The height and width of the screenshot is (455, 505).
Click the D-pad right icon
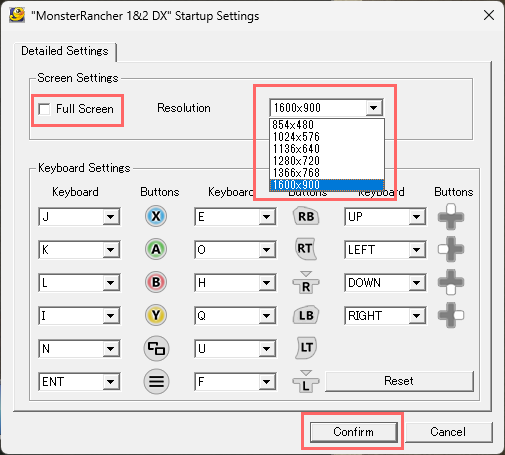[x=451, y=315]
